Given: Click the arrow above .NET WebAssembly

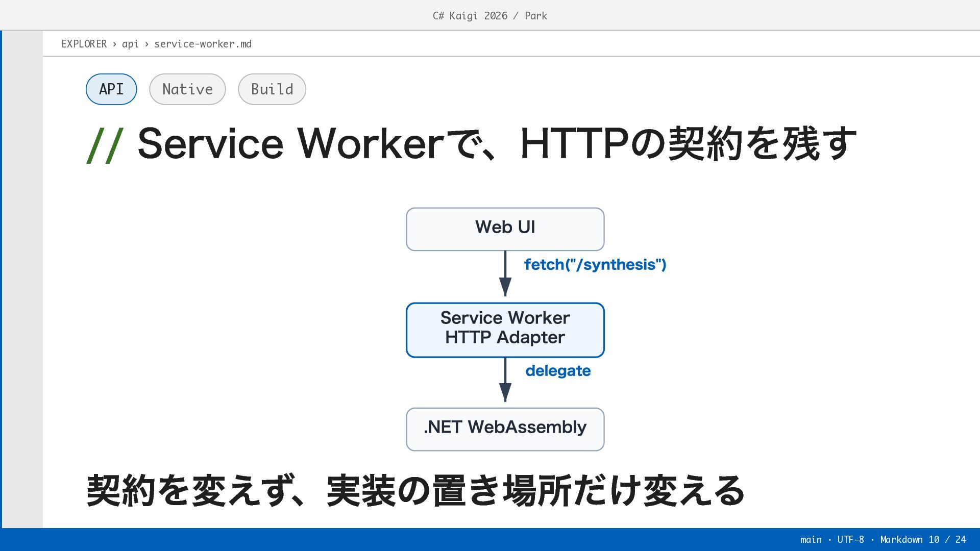Looking at the screenshot, I should click(x=505, y=380).
